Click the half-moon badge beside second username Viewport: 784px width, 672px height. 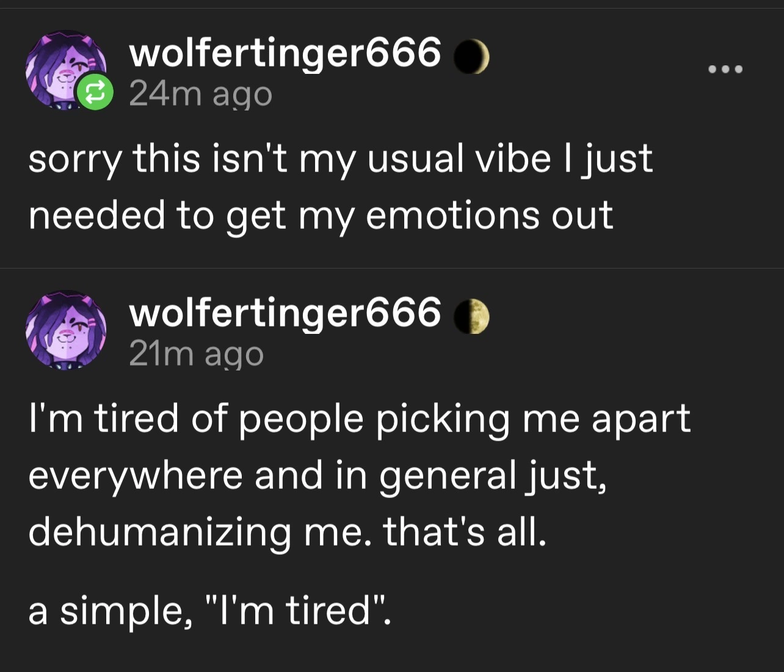(x=472, y=317)
